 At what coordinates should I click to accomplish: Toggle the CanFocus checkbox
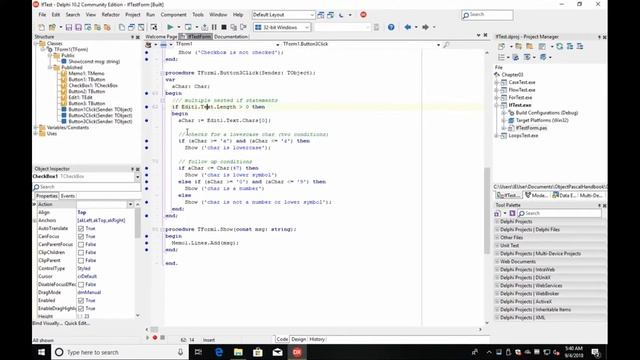tap(81, 236)
